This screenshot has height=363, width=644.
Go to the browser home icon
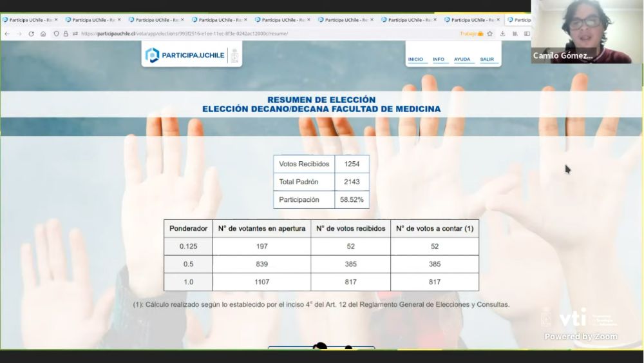[43, 34]
